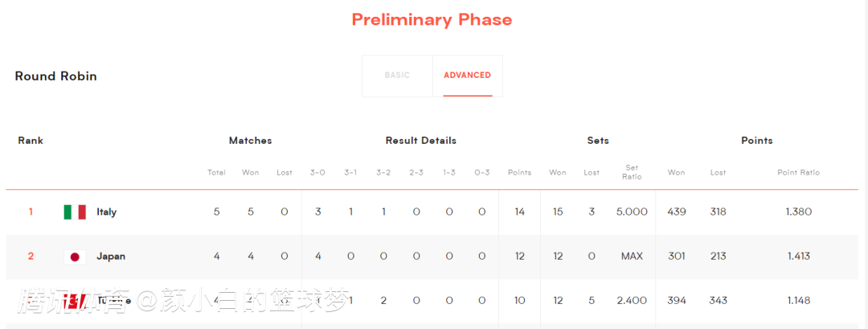Click the Matches column group header
Image resolution: width=868 pixels, height=329 pixels.
tap(250, 141)
